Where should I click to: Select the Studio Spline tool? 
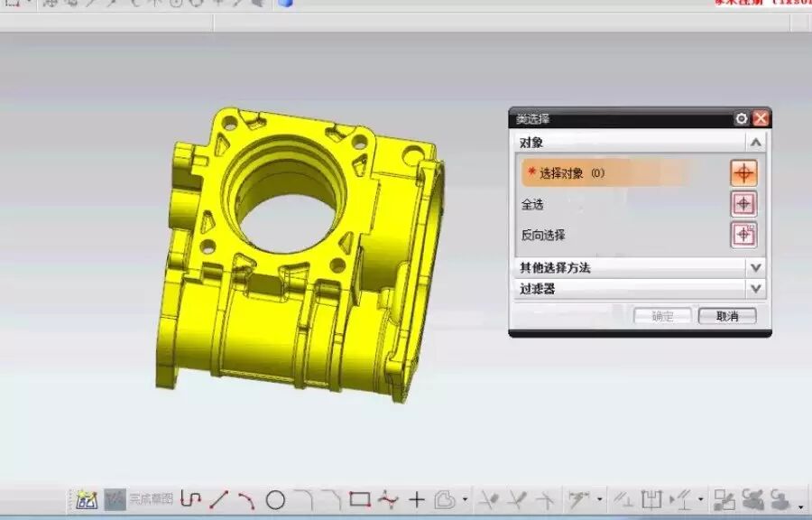point(388,499)
